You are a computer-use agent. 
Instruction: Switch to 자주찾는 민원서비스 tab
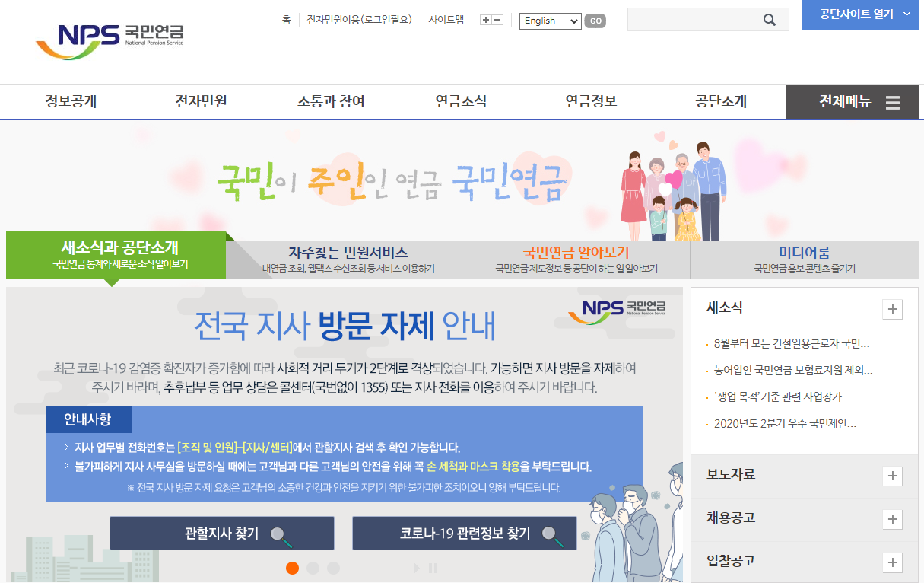348,260
